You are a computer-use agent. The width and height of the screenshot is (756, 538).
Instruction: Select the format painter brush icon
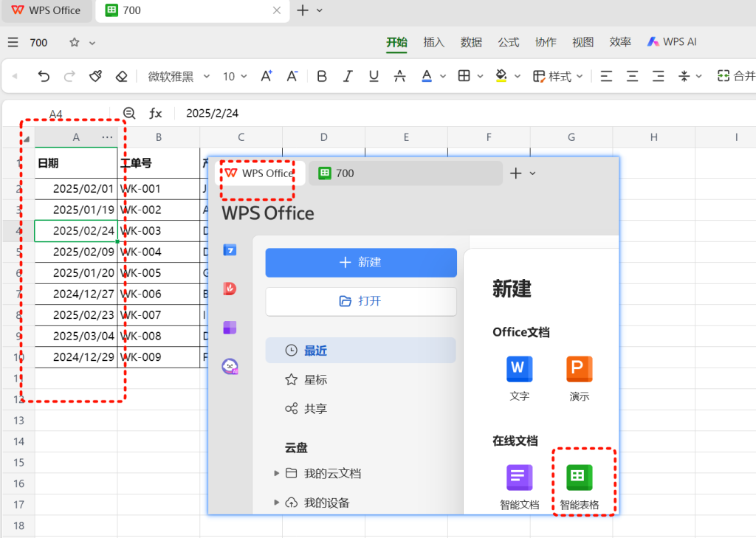tap(95, 76)
